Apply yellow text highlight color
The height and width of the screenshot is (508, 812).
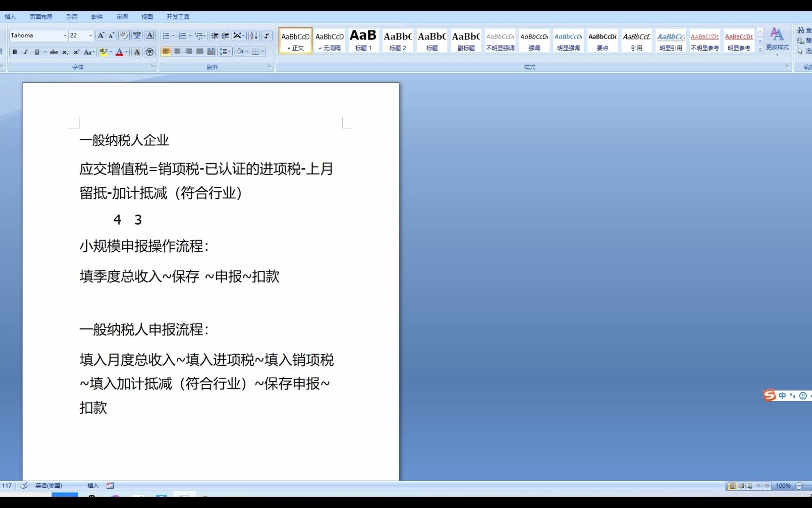[x=103, y=52]
